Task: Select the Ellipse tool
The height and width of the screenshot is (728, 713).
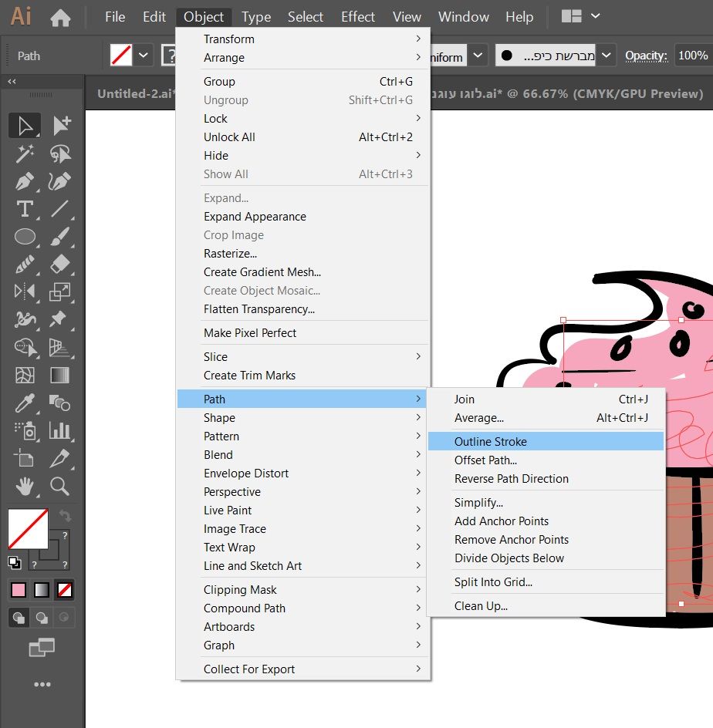Action: [25, 237]
